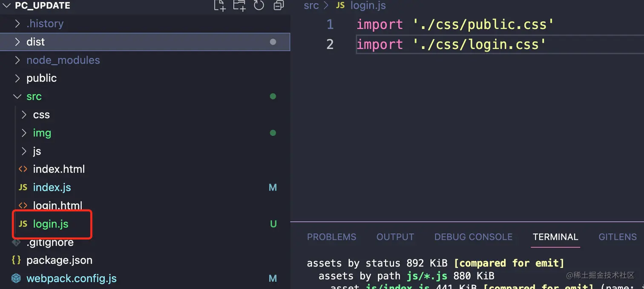Place cursor on './css/public.css' import string
The height and width of the screenshot is (289, 644).
483,24
